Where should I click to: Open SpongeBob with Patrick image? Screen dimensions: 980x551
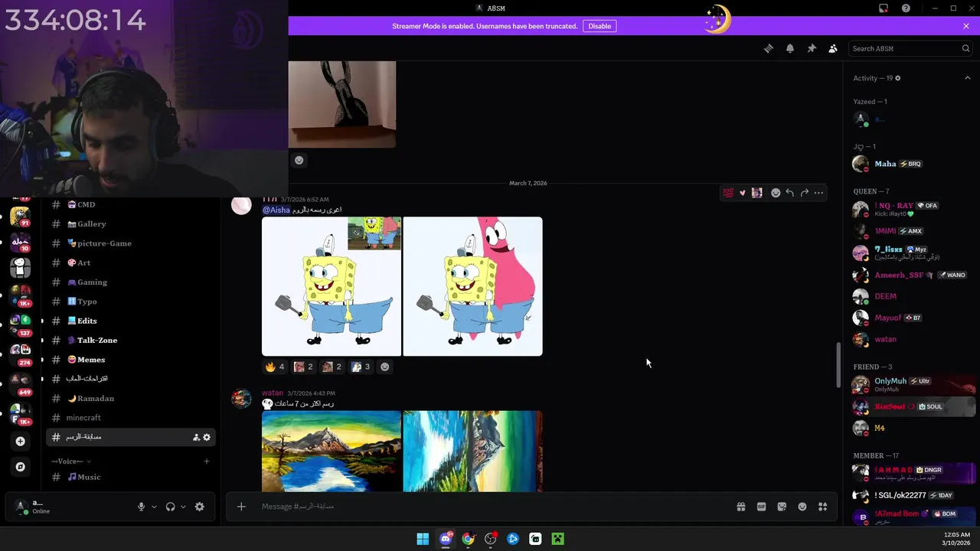point(472,286)
